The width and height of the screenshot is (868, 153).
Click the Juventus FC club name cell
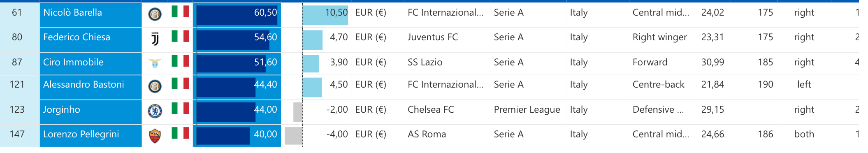pyautogui.click(x=433, y=37)
